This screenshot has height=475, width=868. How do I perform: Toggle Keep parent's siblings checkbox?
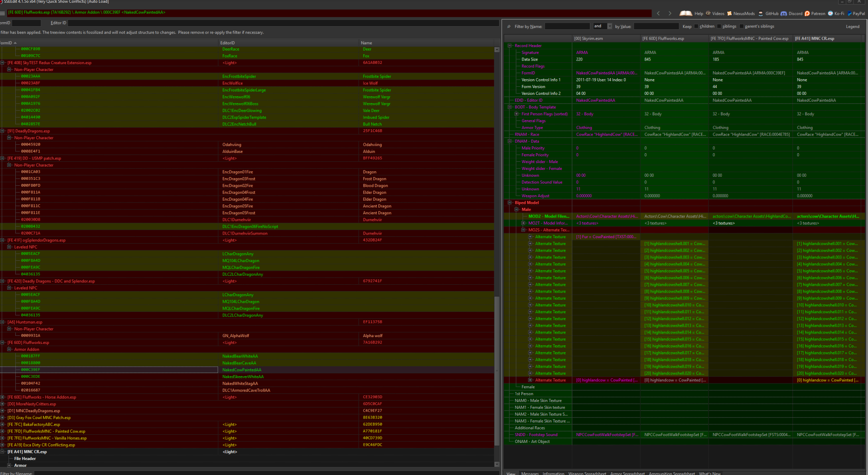pyautogui.click(x=741, y=27)
